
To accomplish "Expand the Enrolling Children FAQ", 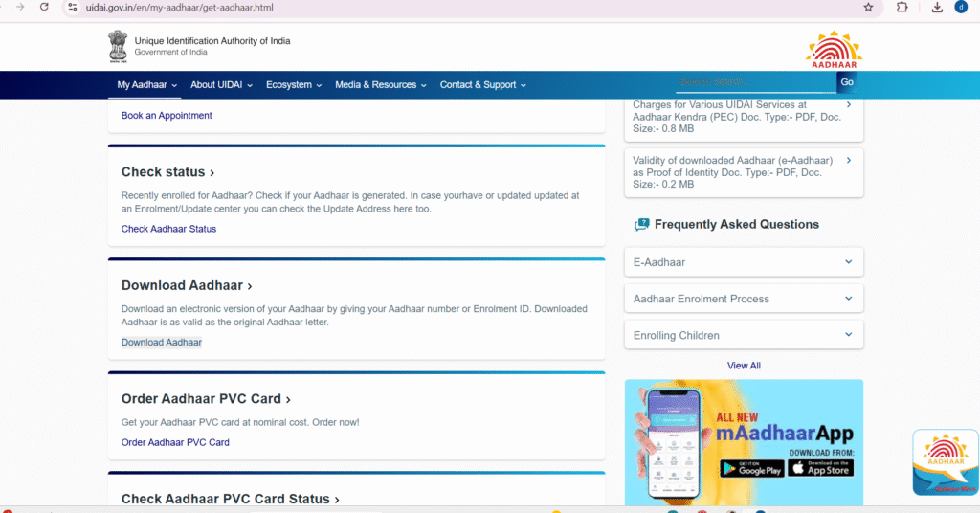I will tap(744, 335).
